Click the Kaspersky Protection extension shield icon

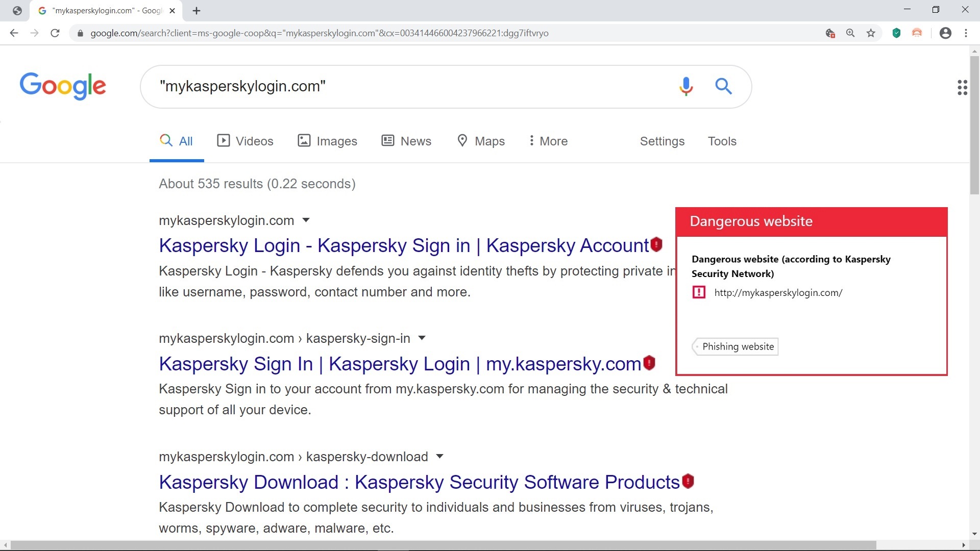click(896, 33)
